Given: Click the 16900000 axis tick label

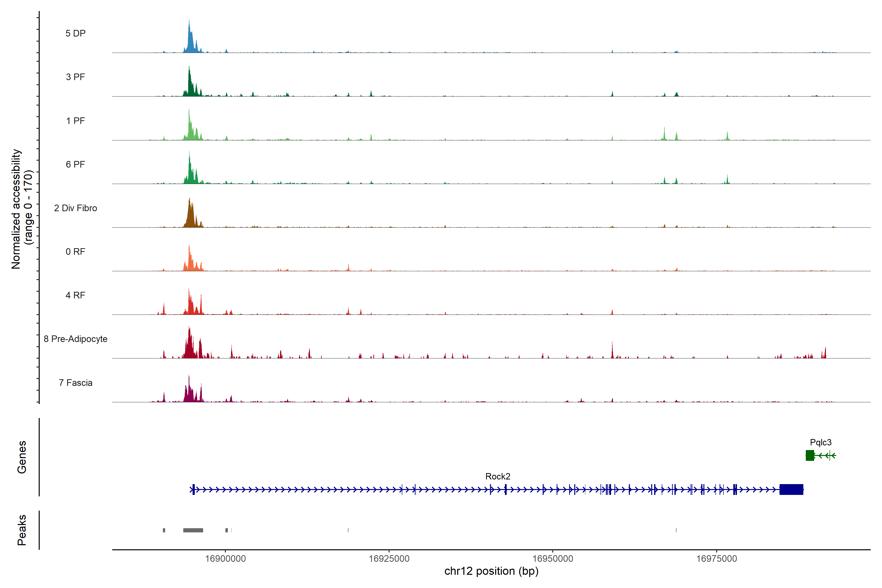Looking at the screenshot, I should [225, 558].
